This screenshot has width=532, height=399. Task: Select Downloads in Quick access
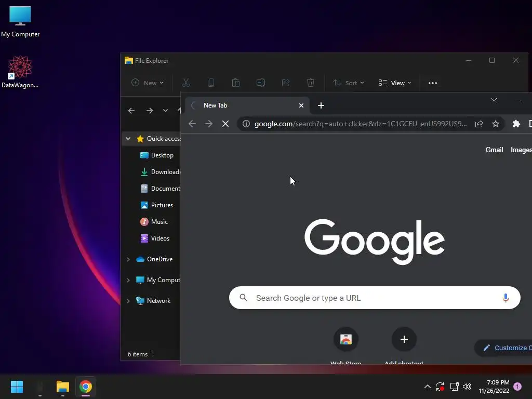160,171
